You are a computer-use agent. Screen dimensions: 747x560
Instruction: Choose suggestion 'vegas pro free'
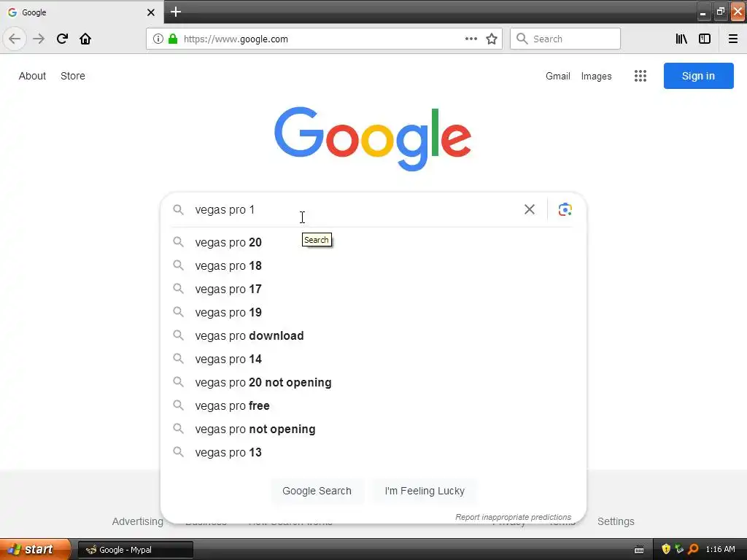pos(373,405)
